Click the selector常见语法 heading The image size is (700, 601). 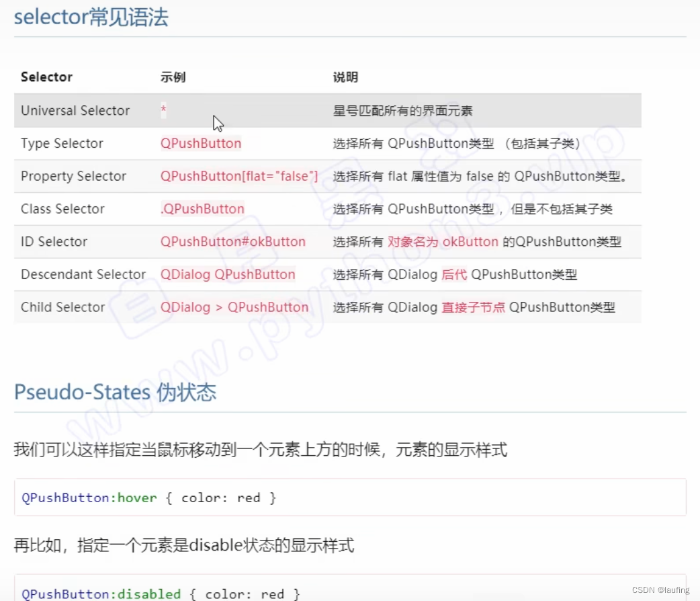(91, 17)
